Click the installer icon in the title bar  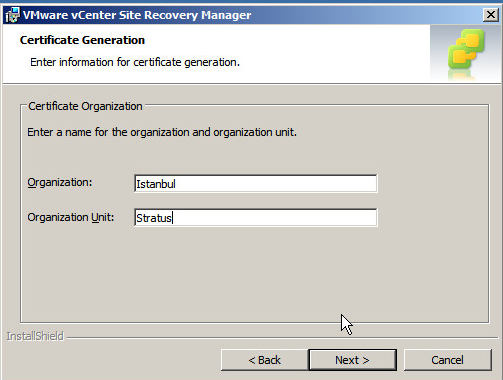tap(13, 15)
